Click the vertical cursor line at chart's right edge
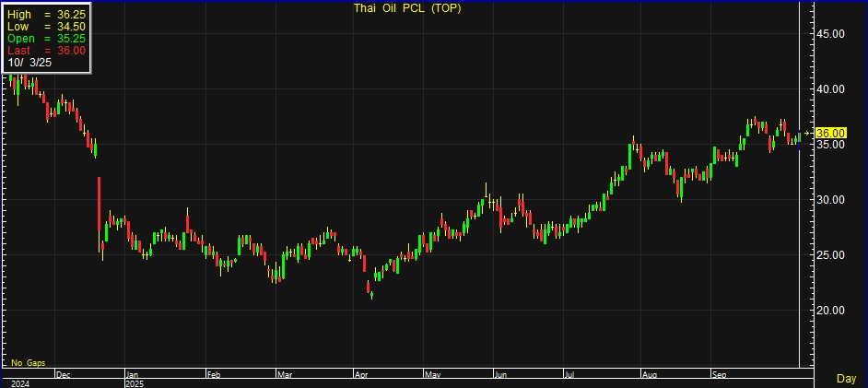This screenshot has height=388, width=868. (x=799, y=184)
